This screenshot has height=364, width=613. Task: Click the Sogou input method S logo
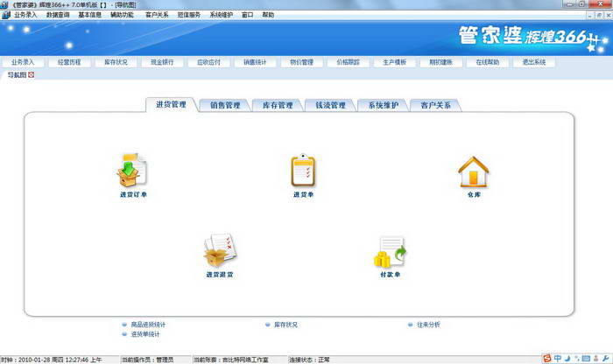point(547,358)
